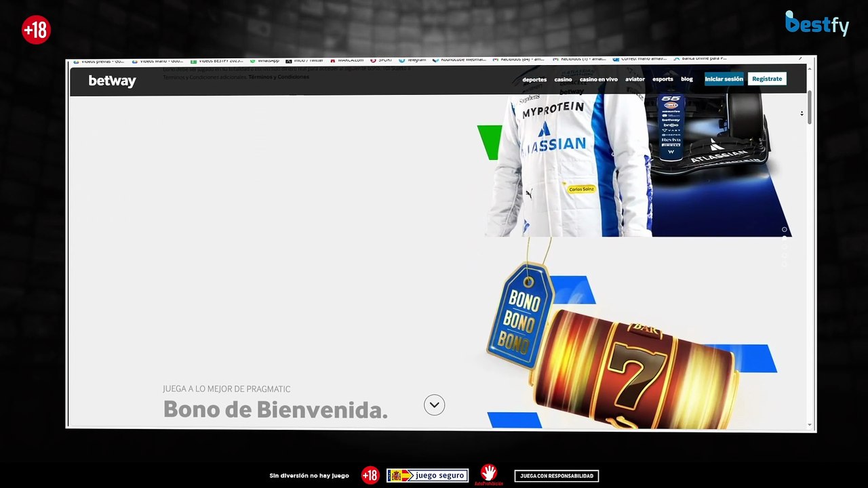
Task: Open the Términos y Condiciones link
Action: 279,77
